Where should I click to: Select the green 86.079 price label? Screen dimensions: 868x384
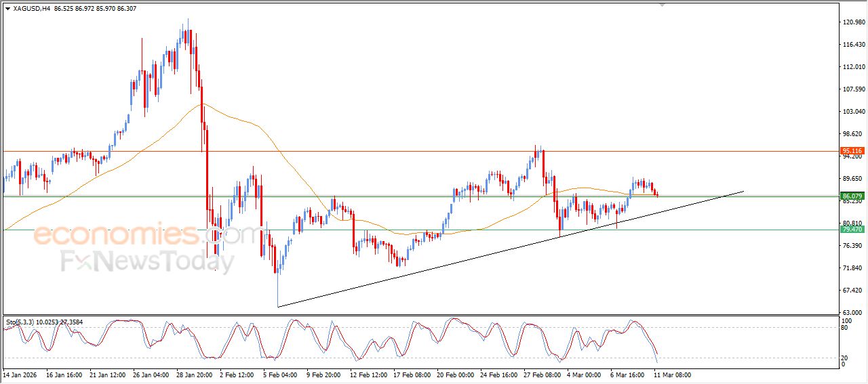[x=852, y=196]
